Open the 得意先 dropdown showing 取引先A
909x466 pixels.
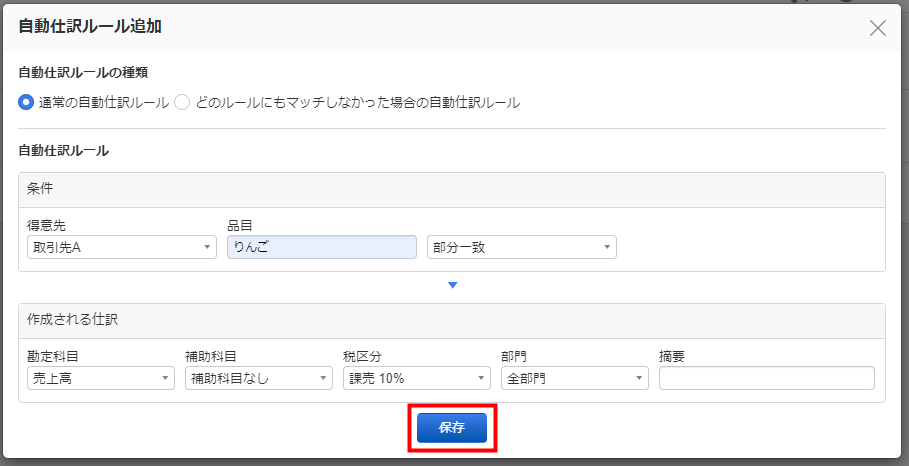click(122, 247)
